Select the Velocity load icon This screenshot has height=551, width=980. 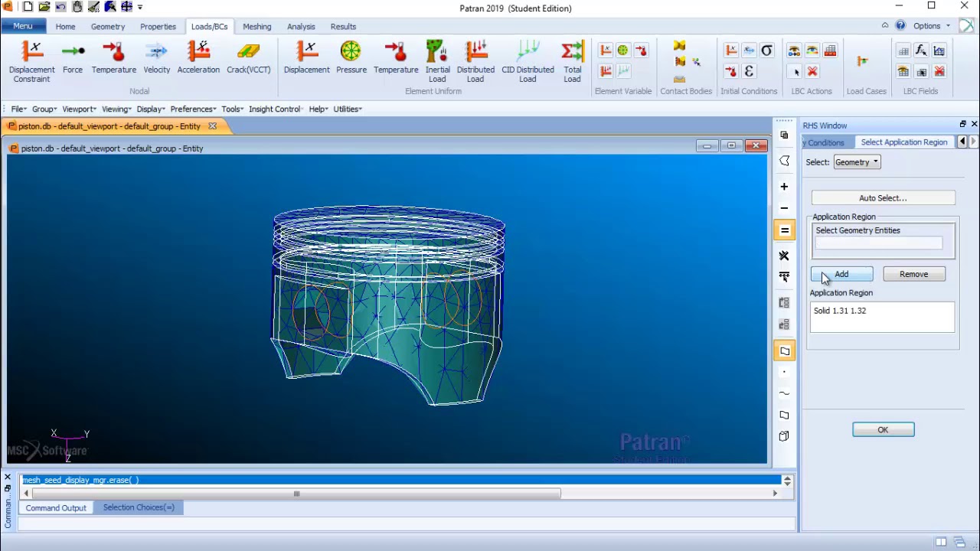pos(157,58)
